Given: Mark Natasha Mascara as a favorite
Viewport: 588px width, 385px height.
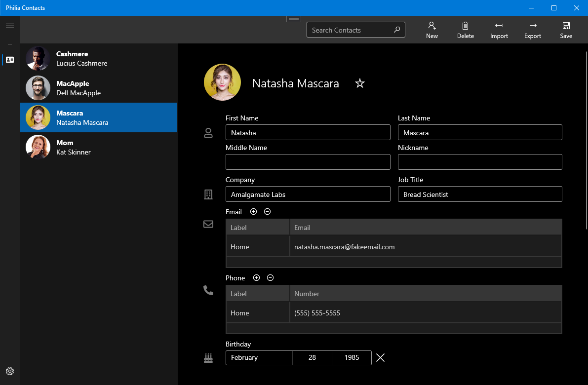Looking at the screenshot, I should [x=359, y=83].
